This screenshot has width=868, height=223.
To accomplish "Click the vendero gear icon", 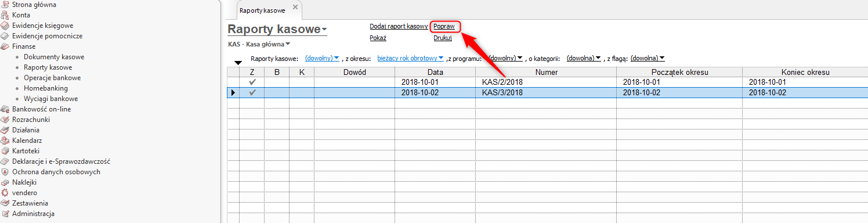I will click(x=5, y=193).
